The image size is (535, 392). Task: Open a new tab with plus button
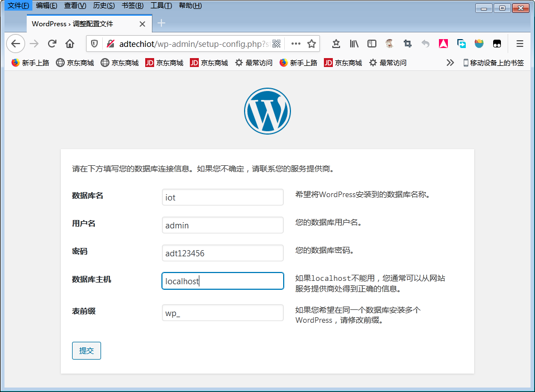(x=161, y=23)
